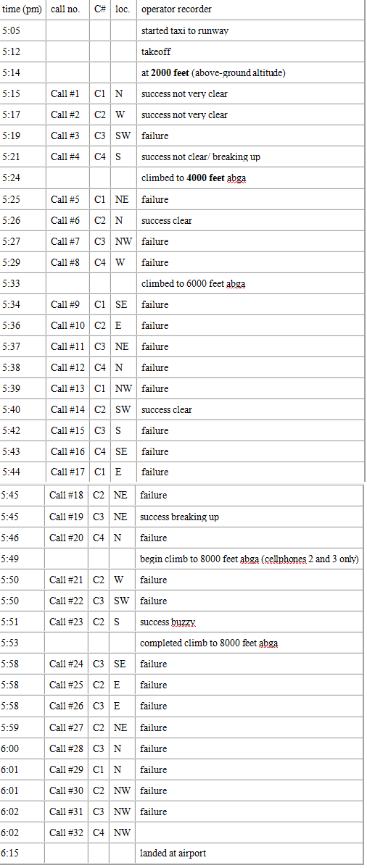Select the 'success breaking up' cell
The height and width of the screenshot is (868, 367).
250,517
